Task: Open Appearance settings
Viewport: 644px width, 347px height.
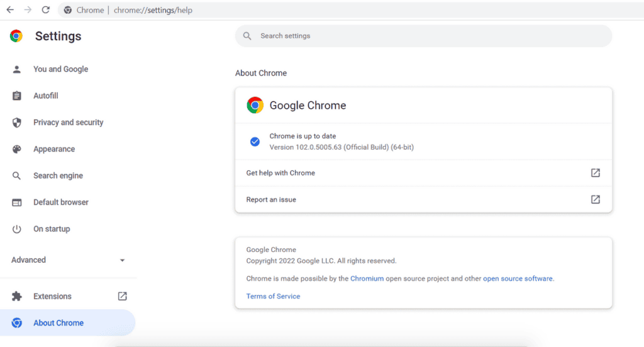Action: click(54, 149)
